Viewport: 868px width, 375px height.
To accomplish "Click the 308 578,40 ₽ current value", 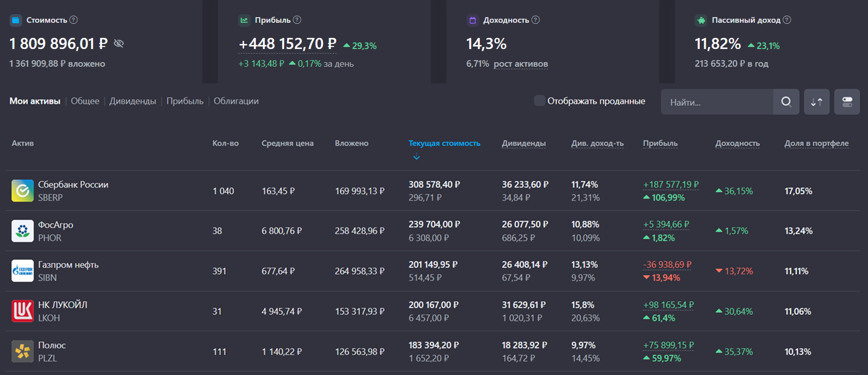I will (x=434, y=184).
